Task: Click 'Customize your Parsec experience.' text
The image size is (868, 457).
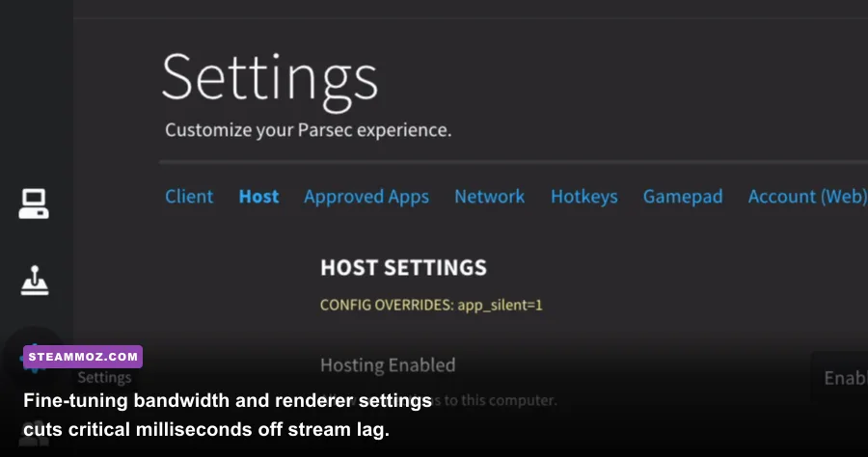Action: (309, 130)
